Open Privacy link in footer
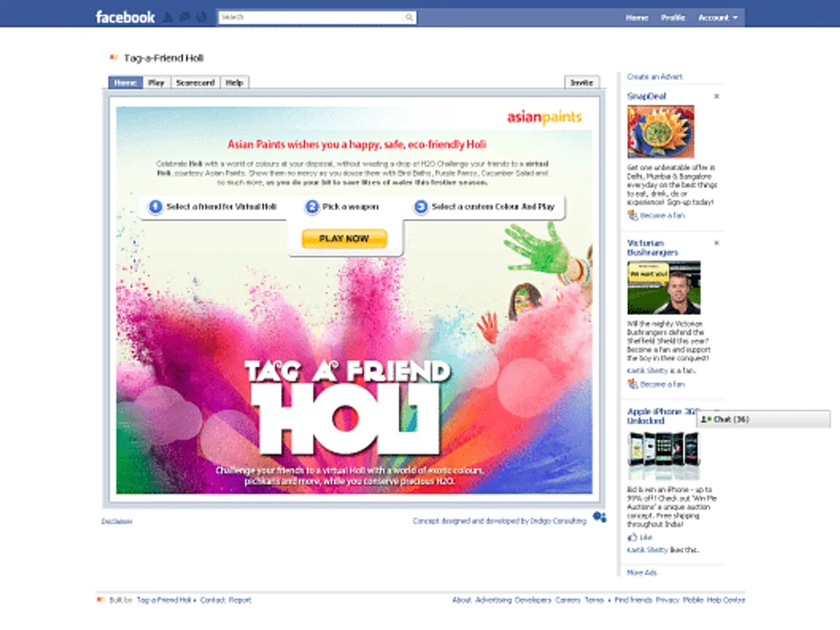This screenshot has height=630, width=840. (667, 600)
